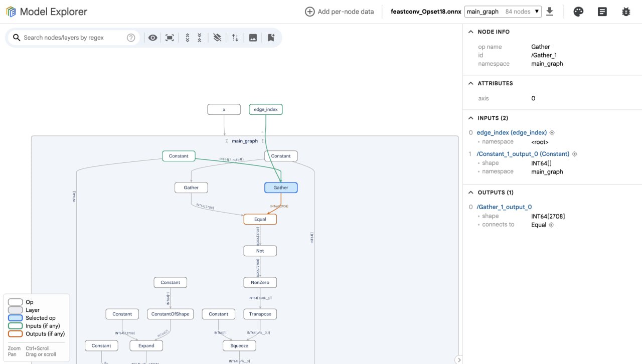
Task: Collapse the NODE INFO section
Action: [470, 32]
